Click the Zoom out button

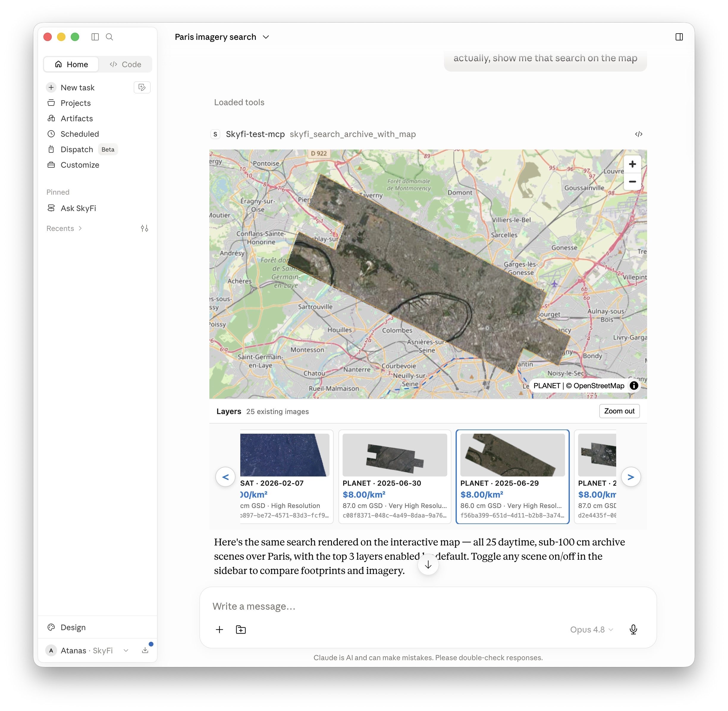[x=619, y=411]
